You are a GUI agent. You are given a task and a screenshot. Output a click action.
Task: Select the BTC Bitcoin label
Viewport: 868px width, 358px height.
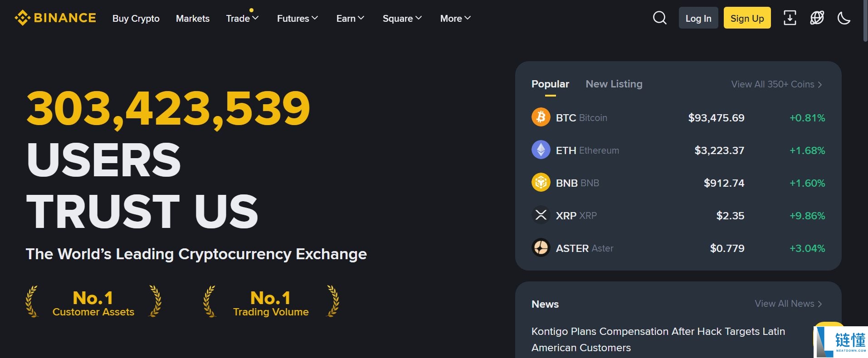(581, 118)
